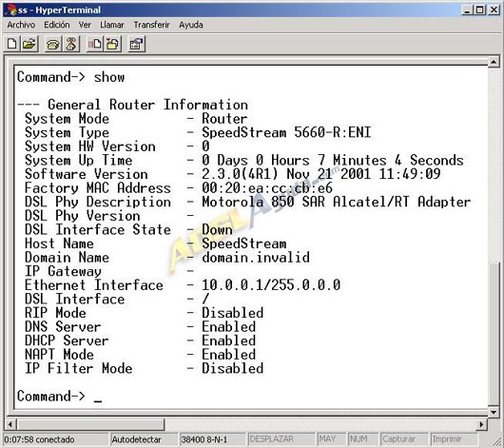Click the horizontal scrollbar thumb
The image size is (504, 448).
point(90,424)
